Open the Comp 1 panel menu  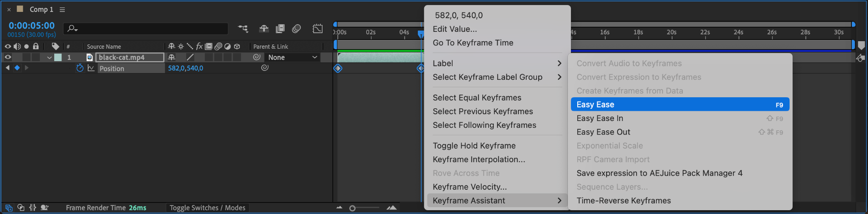62,9
